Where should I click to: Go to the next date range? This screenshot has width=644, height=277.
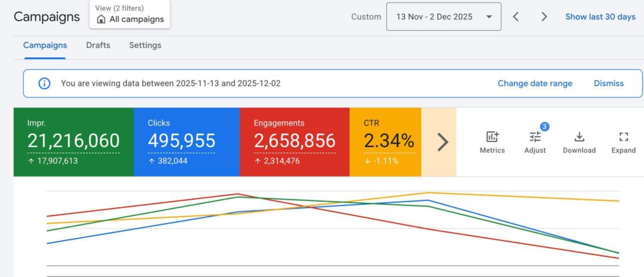coord(544,17)
